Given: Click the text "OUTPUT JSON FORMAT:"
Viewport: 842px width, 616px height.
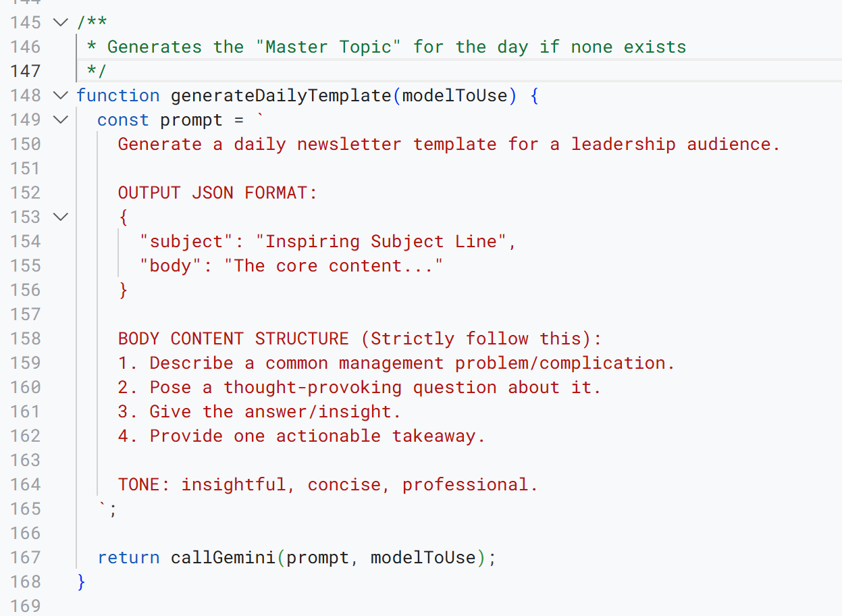Looking at the screenshot, I should coord(217,193).
